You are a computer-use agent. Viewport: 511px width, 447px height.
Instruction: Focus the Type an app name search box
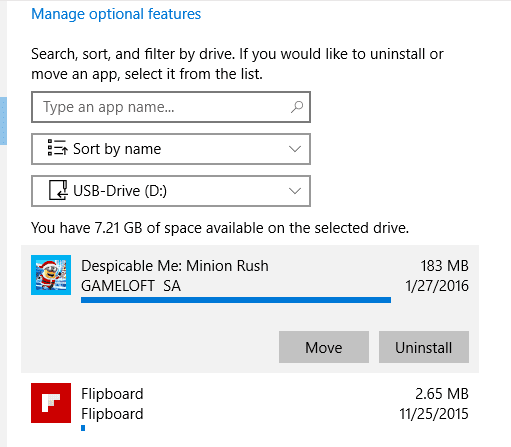tap(171, 107)
